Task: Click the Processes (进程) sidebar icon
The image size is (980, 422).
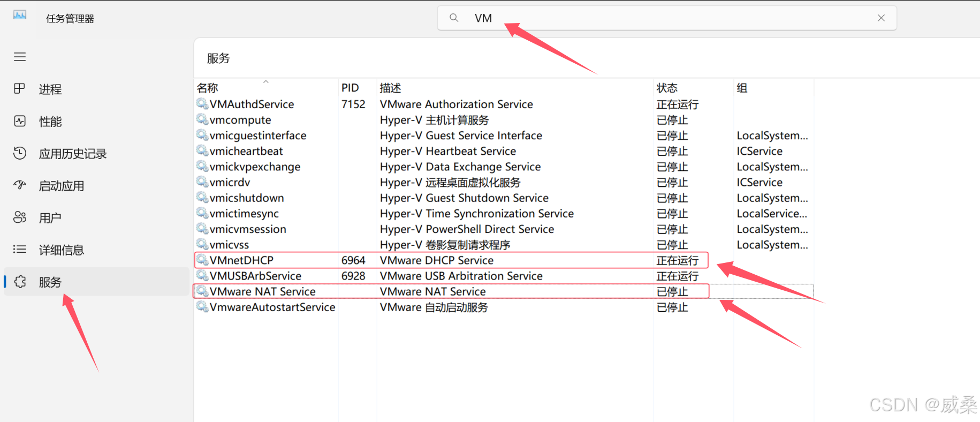Action: [20, 89]
